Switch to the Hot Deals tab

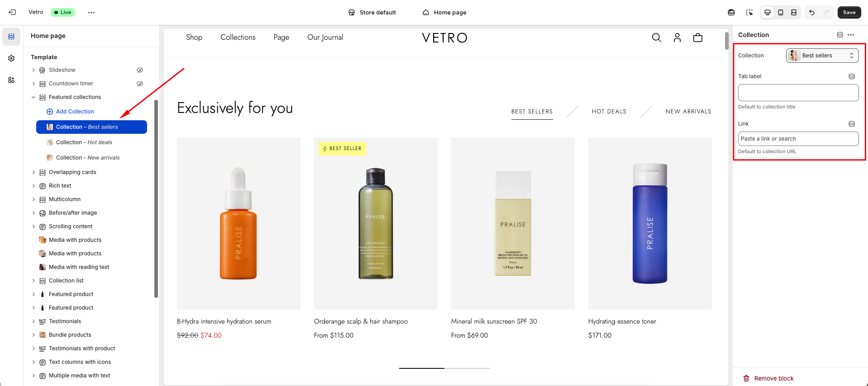tap(609, 112)
